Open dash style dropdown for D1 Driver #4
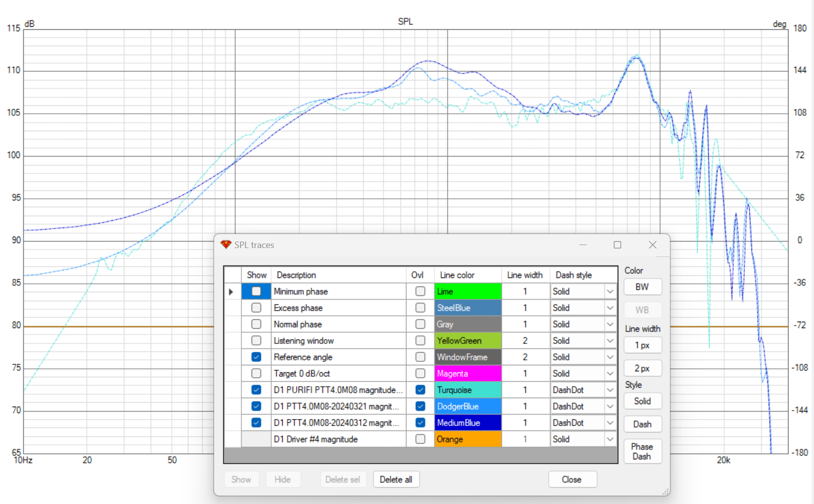The height and width of the screenshot is (504, 814). tap(610, 439)
